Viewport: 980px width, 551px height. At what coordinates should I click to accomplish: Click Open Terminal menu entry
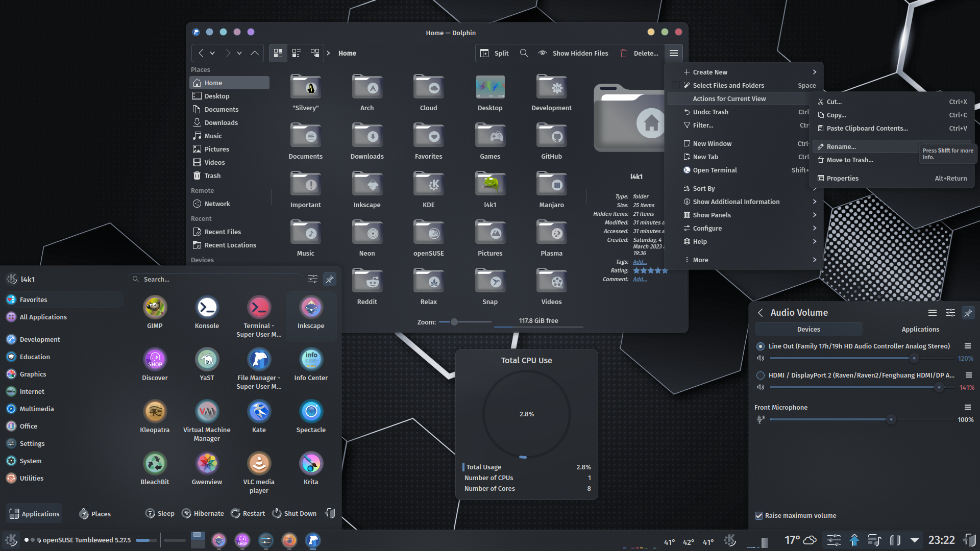739,170
